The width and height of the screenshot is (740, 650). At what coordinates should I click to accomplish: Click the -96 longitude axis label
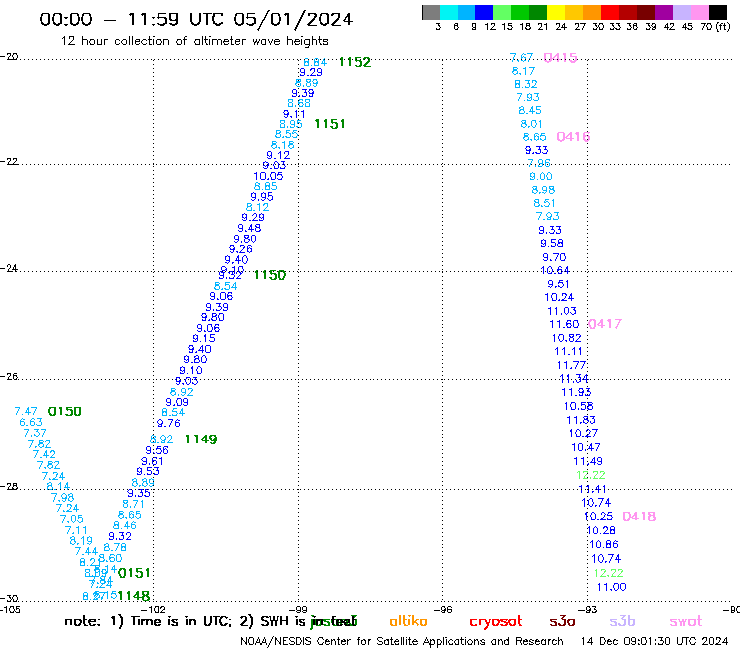coord(443,610)
